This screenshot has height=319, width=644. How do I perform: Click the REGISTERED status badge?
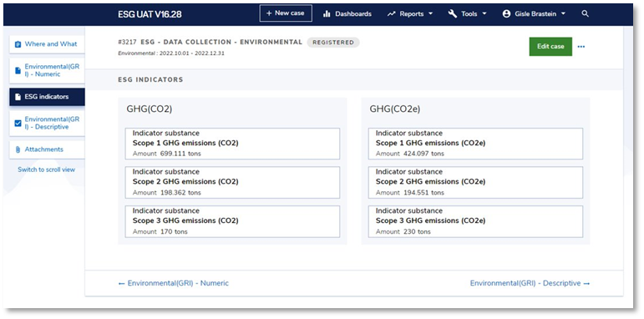(x=333, y=43)
